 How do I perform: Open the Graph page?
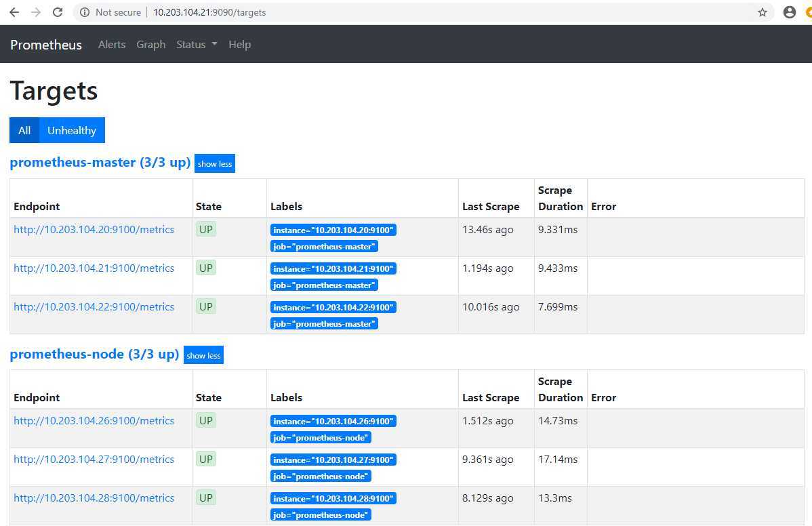tap(150, 45)
